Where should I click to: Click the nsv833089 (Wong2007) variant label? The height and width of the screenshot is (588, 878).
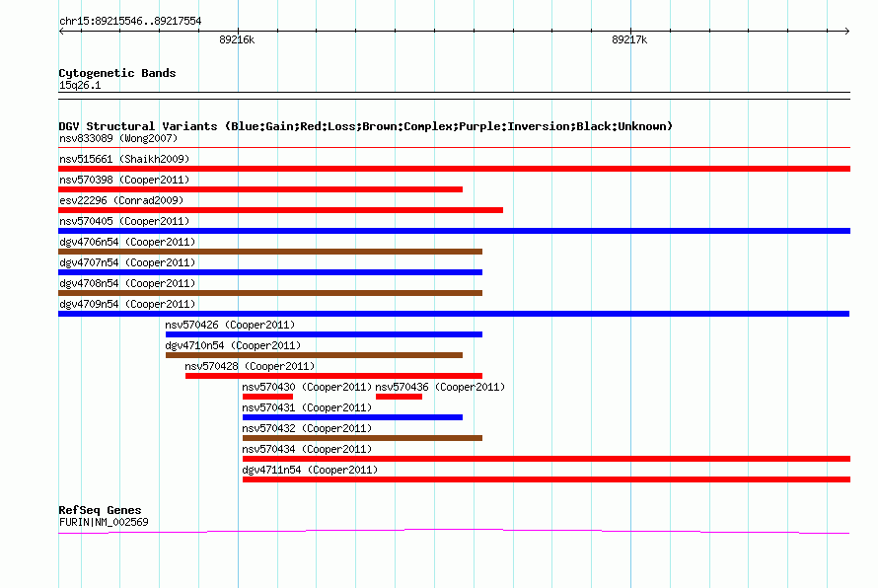pyautogui.click(x=118, y=138)
